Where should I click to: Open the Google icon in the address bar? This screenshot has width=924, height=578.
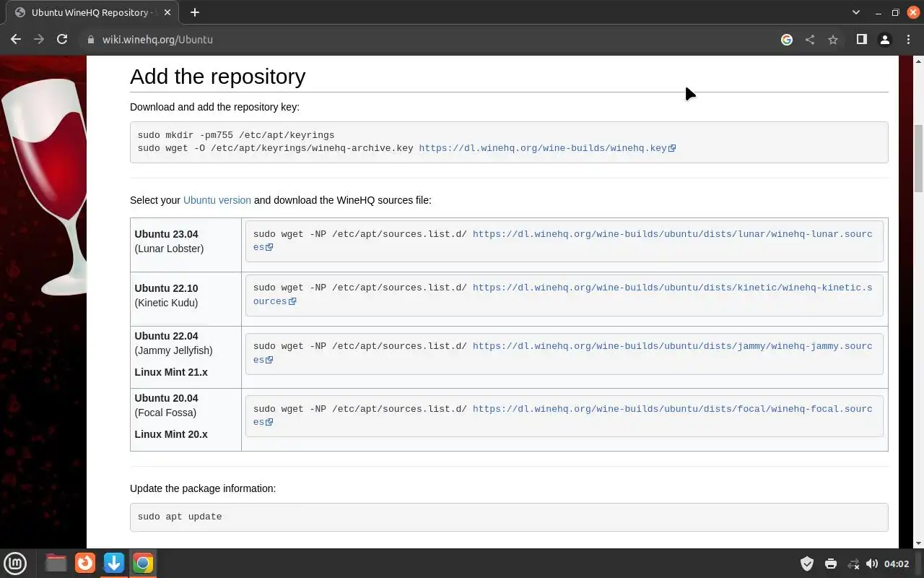coord(787,40)
